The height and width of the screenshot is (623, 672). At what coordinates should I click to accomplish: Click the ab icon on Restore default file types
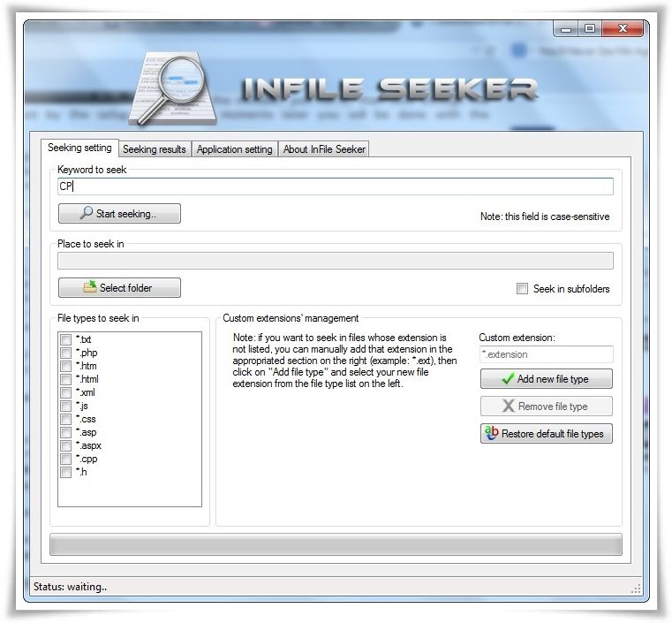click(x=491, y=433)
